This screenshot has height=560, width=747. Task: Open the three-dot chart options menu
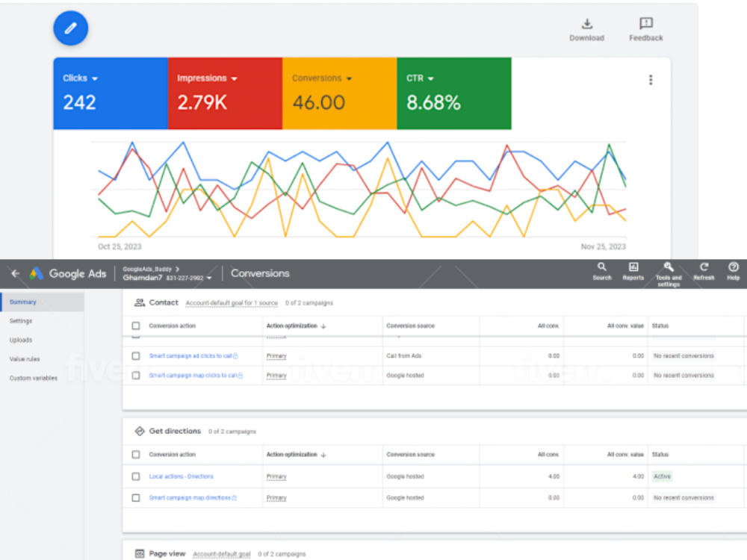click(x=651, y=80)
